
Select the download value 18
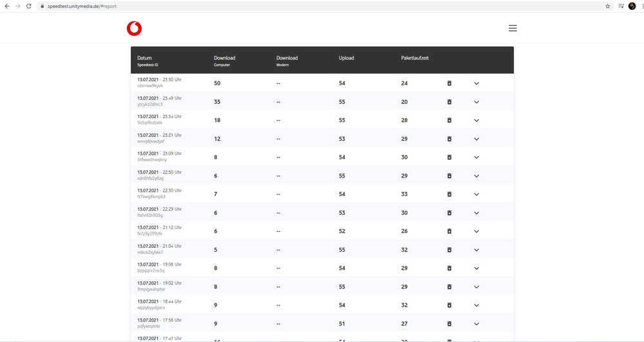click(217, 121)
